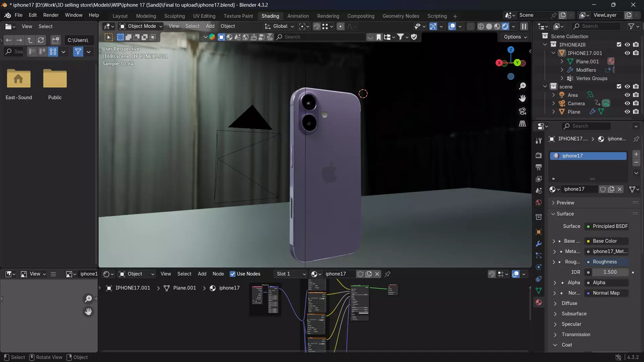The width and height of the screenshot is (644, 362).
Task: Open the Render properties tab icon
Action: coord(539,155)
